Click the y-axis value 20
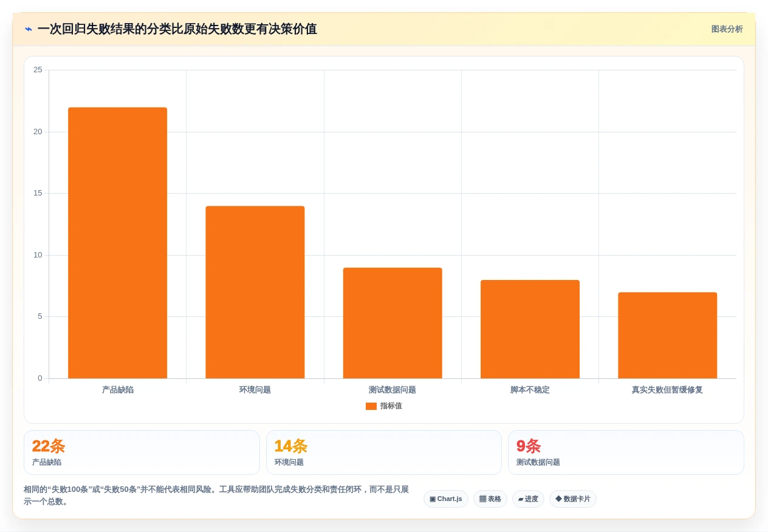Viewport: 768px width, 532px height. pos(38,132)
